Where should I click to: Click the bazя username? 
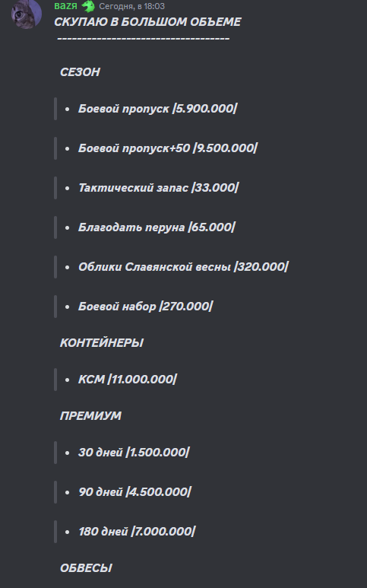click(65, 6)
